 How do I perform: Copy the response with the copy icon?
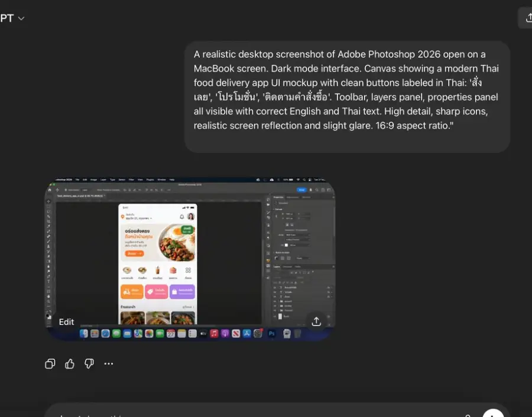[x=50, y=364]
